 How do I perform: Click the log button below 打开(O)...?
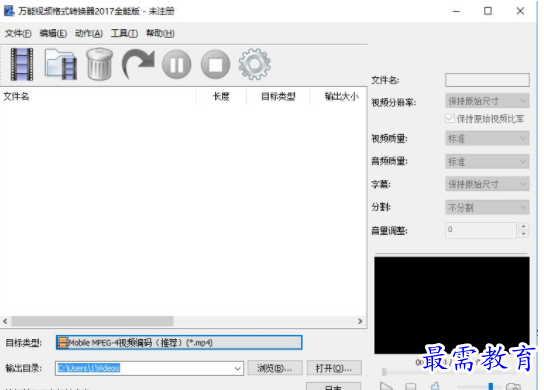click(x=333, y=386)
